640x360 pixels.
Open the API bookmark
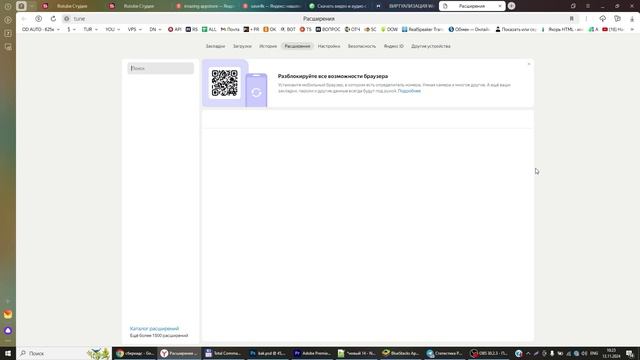coord(175,29)
